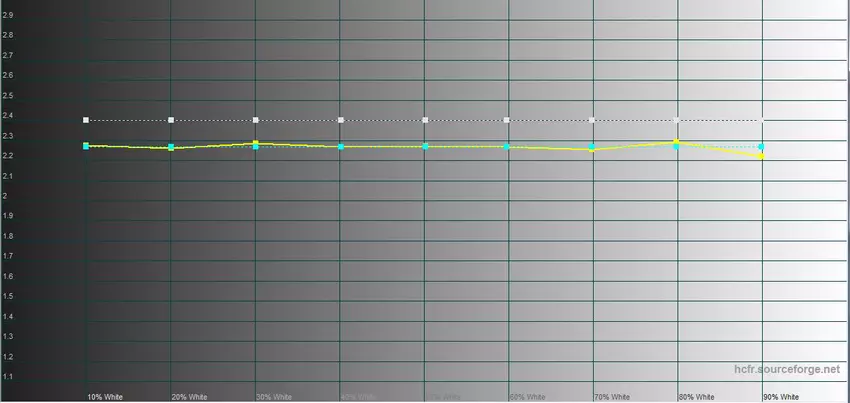Click the lowest yellow point at 90% White
This screenshot has width=850, height=403.
[762, 156]
